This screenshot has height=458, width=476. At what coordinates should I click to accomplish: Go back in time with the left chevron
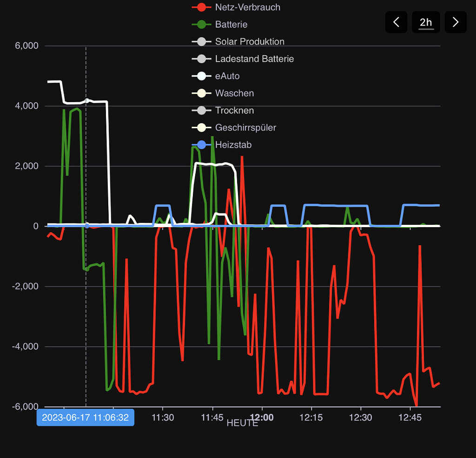pos(396,22)
